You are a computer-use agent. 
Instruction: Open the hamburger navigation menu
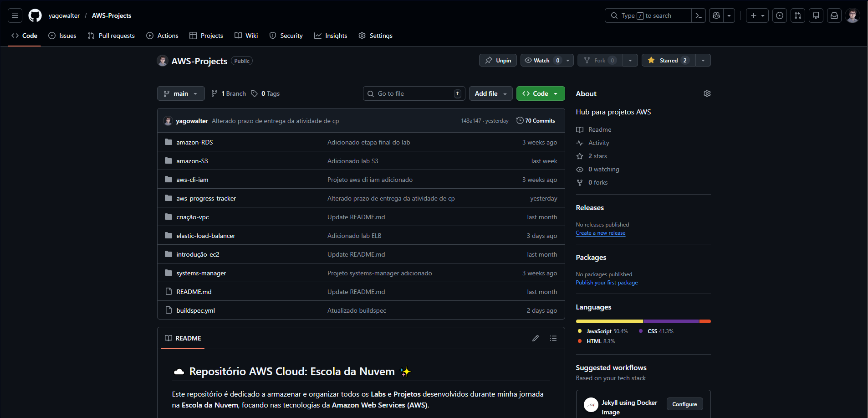point(15,15)
